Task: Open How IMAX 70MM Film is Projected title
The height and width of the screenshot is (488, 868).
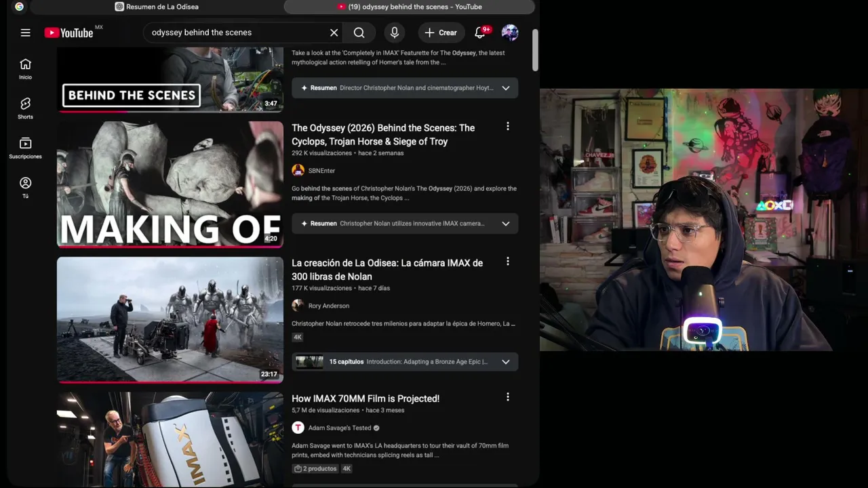Action: pos(366,399)
